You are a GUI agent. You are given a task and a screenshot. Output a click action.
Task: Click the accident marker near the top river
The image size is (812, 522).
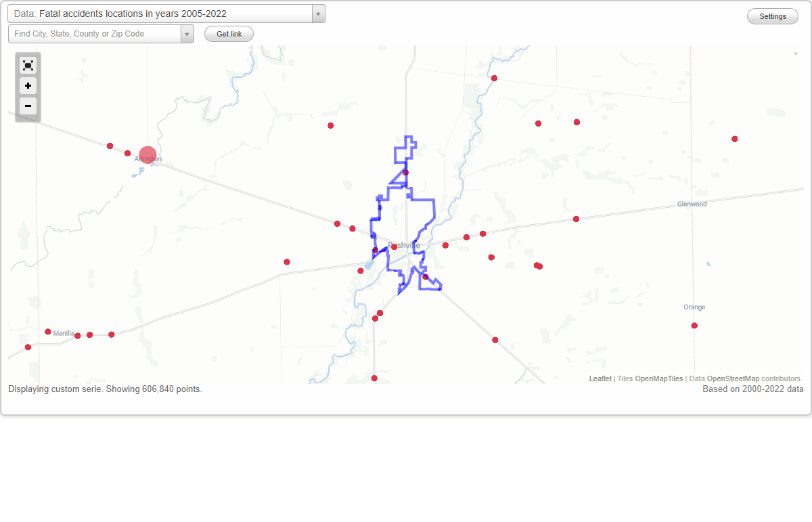(494, 78)
